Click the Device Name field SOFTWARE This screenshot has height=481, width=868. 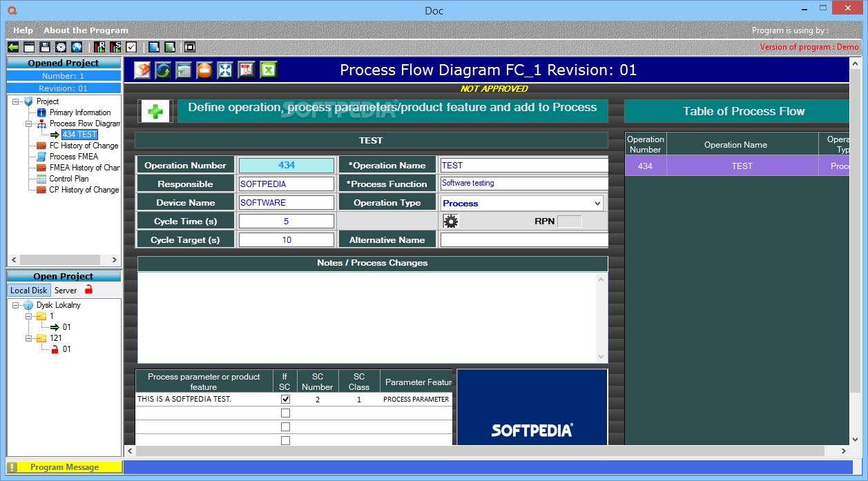[x=287, y=203]
